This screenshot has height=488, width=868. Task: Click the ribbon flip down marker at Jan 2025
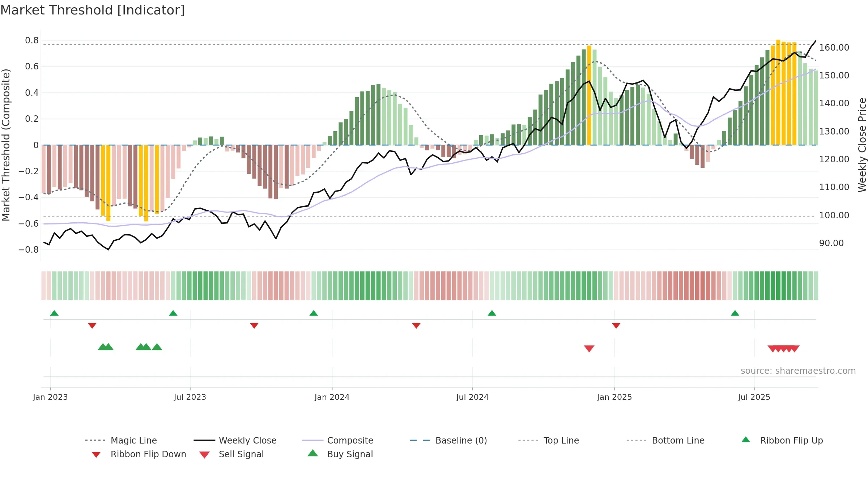click(x=616, y=326)
